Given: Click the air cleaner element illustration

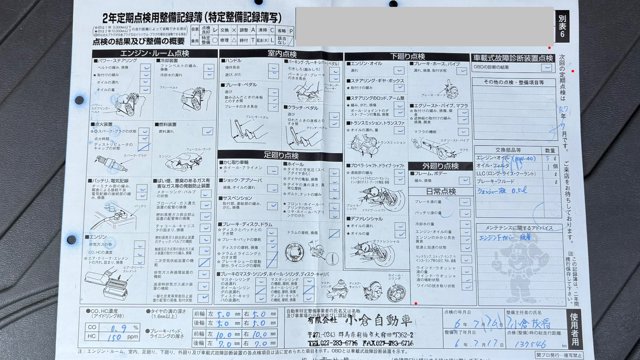Looking at the screenshot, I should coord(108,282).
